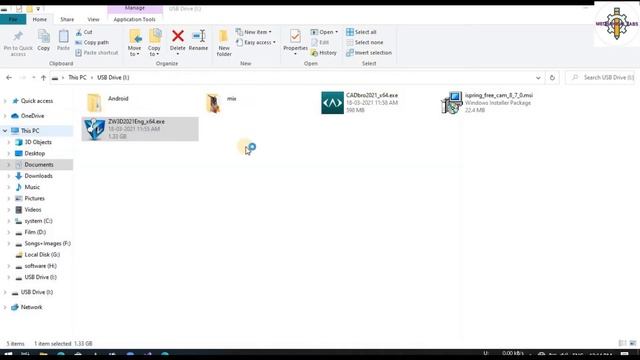This screenshot has height=360, width=640.
Task: Click Select none
Action: pyautogui.click(x=365, y=42)
